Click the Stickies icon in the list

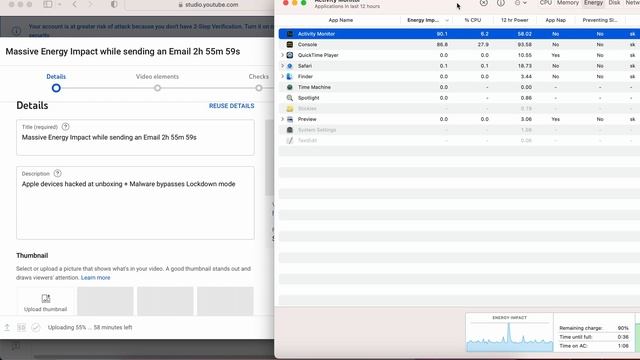click(x=290, y=109)
